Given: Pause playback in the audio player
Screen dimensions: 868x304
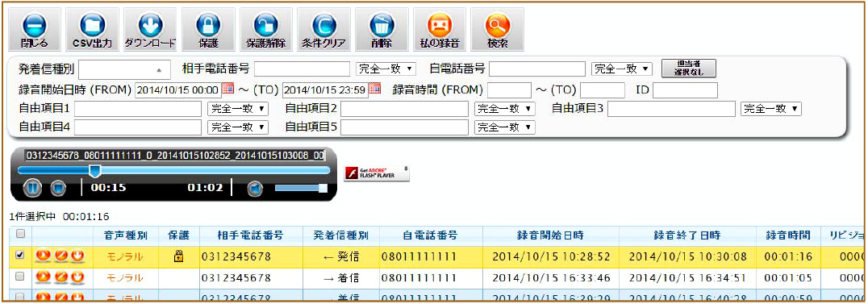Looking at the screenshot, I should [32, 188].
